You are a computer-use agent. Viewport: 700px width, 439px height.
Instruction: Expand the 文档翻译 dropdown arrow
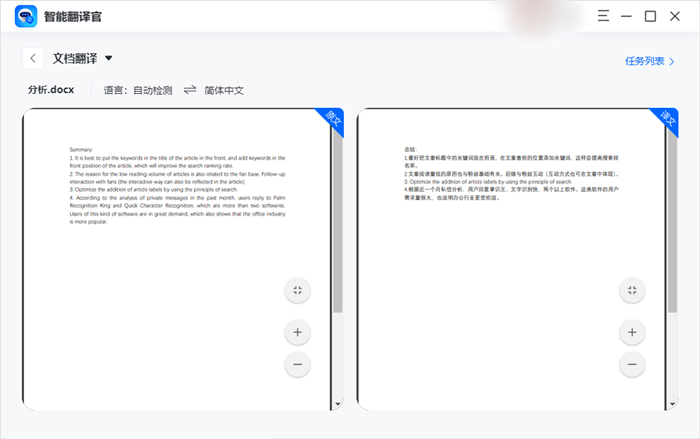pyautogui.click(x=109, y=58)
